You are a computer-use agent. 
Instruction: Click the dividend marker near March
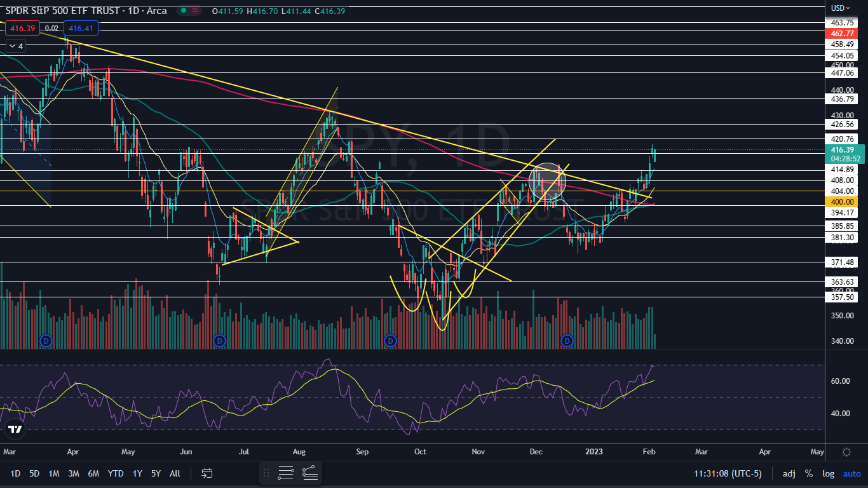click(45, 341)
